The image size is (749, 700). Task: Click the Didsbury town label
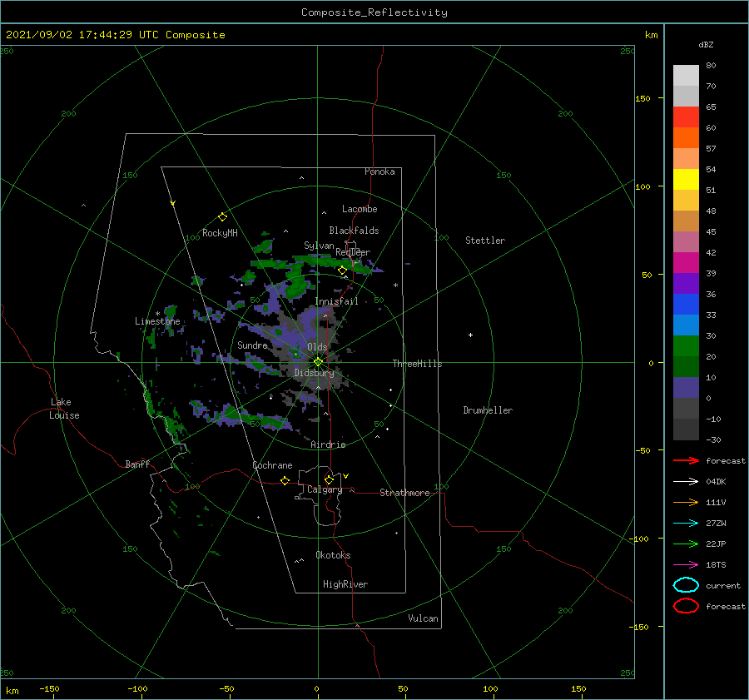315,373
